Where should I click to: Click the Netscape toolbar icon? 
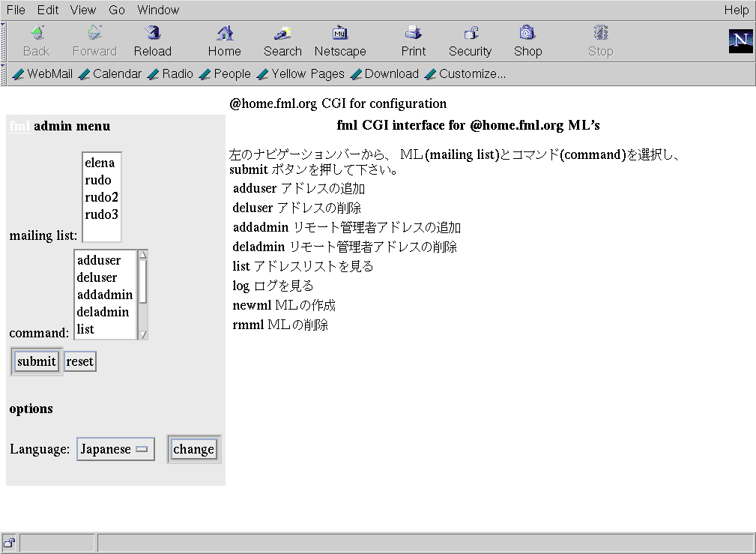coord(340,34)
